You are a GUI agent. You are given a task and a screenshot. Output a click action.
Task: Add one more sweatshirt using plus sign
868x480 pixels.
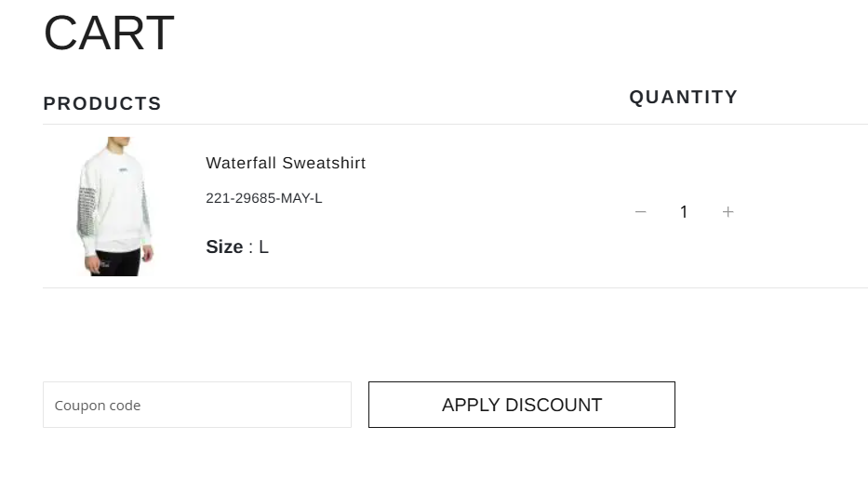tap(728, 212)
